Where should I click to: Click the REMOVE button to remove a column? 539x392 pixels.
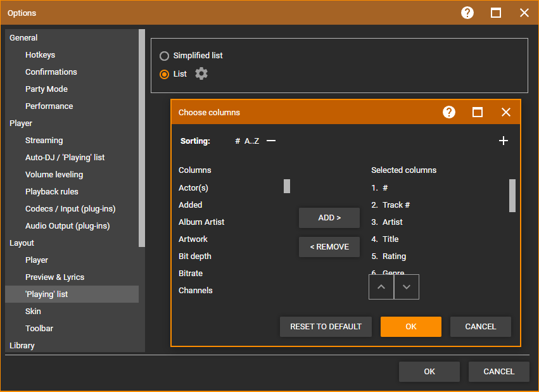tap(329, 247)
